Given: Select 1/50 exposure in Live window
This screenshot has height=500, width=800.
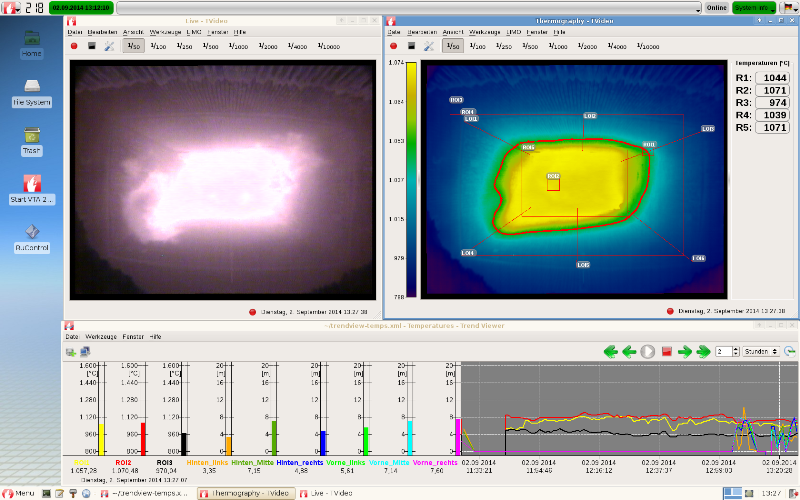Looking at the screenshot, I should 134,46.
